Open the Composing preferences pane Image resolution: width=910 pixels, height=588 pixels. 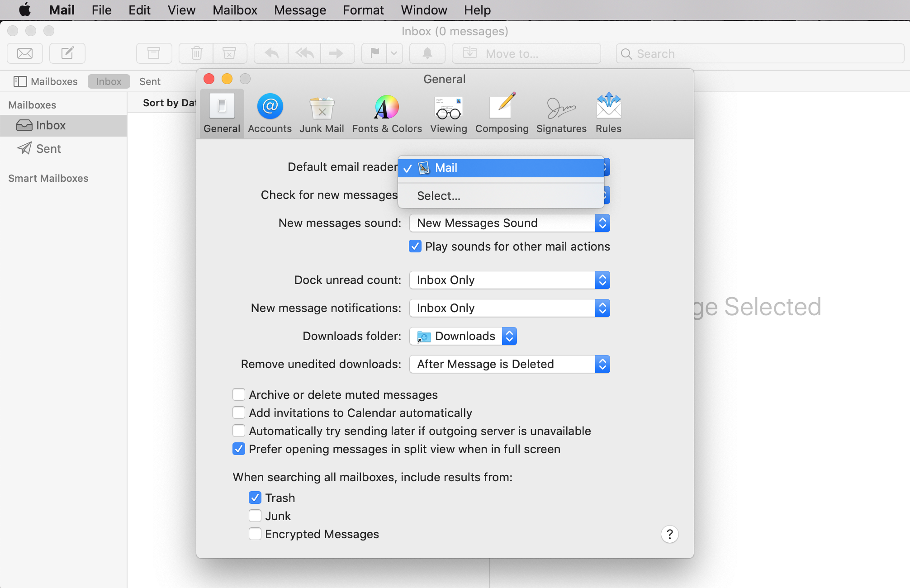click(502, 113)
